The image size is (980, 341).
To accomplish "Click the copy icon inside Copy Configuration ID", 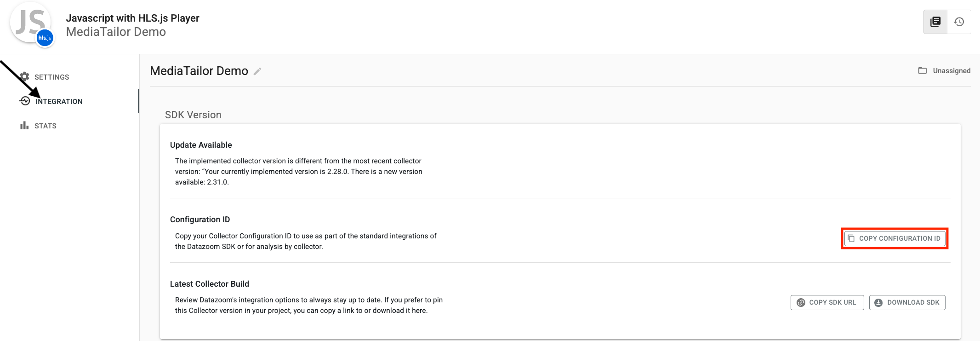I will pyautogui.click(x=851, y=238).
